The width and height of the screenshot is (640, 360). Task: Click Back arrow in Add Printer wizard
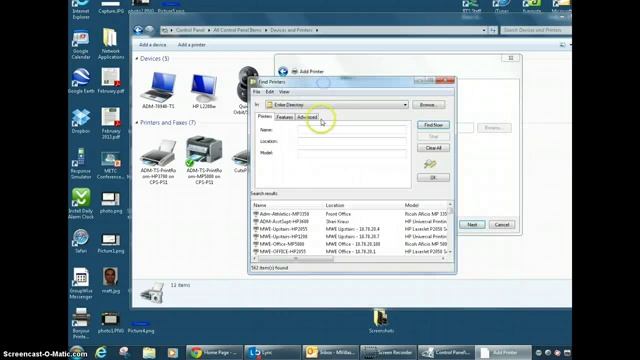click(283, 72)
